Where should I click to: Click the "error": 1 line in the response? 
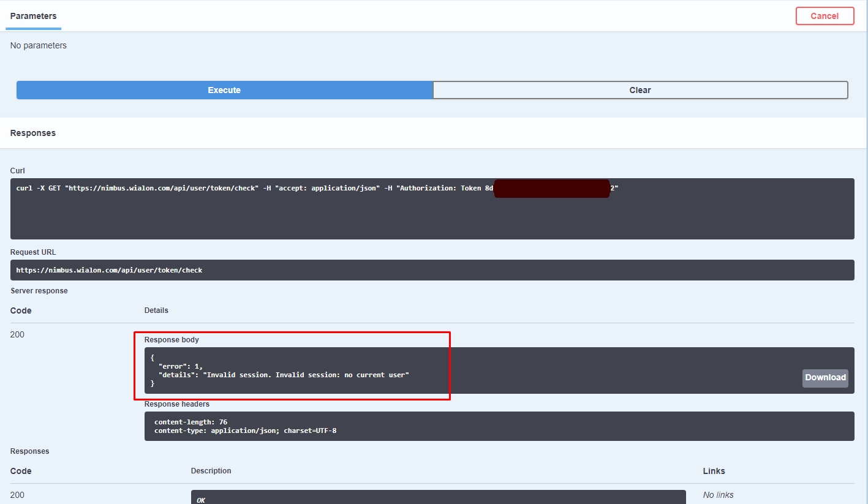pyautogui.click(x=180, y=366)
